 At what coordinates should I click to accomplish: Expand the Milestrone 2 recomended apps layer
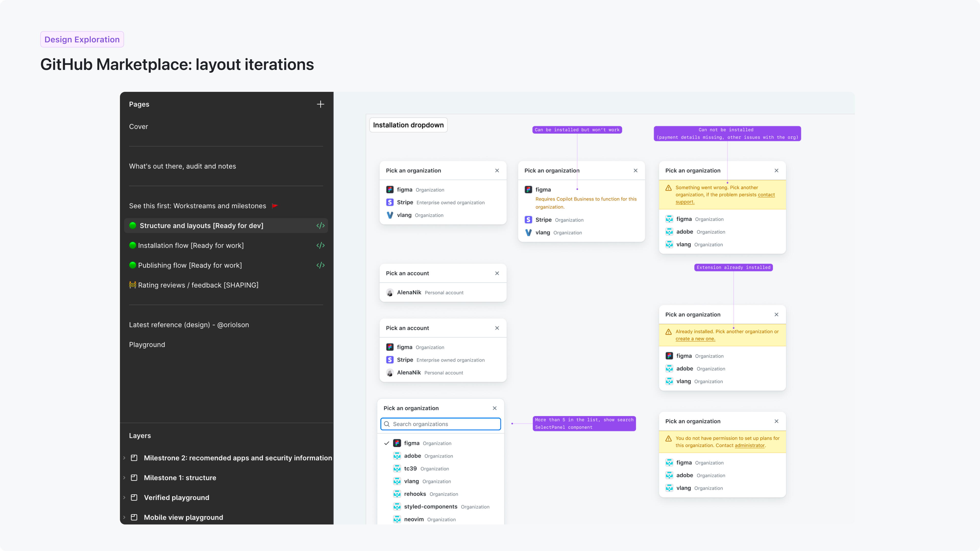[x=124, y=458]
